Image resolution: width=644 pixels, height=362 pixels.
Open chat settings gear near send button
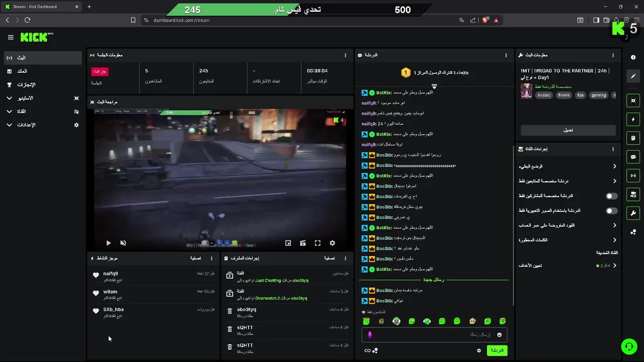point(479,350)
